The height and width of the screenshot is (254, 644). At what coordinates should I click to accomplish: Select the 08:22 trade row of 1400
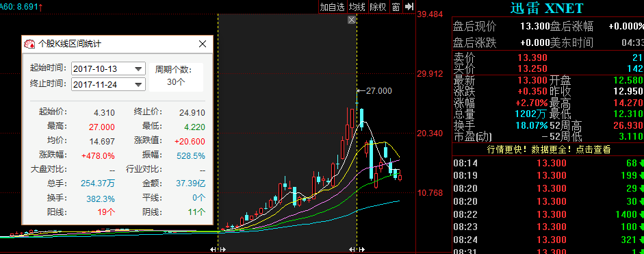tap(548, 214)
